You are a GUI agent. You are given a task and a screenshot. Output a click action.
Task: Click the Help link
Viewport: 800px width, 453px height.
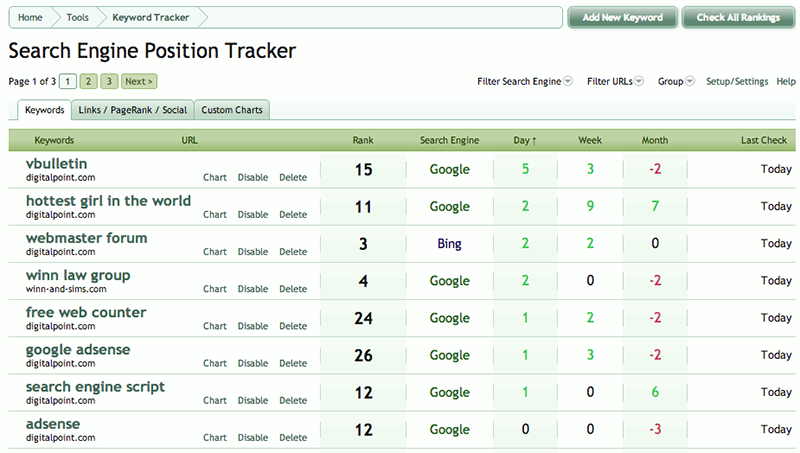[x=786, y=81]
